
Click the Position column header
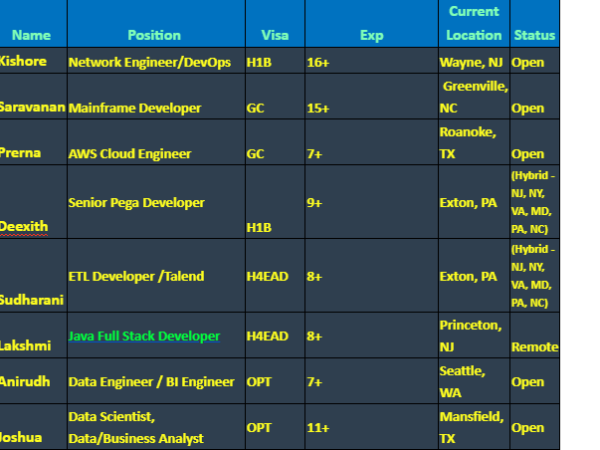pos(156,24)
